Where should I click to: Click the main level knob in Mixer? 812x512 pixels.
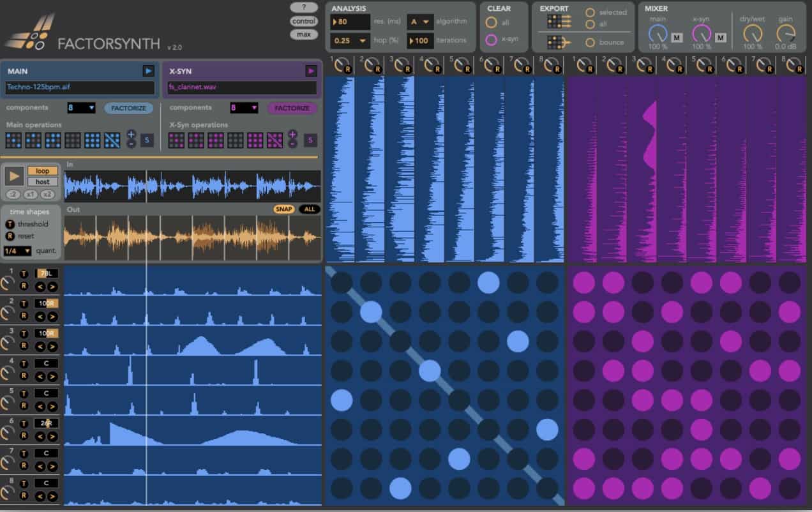[x=658, y=34]
